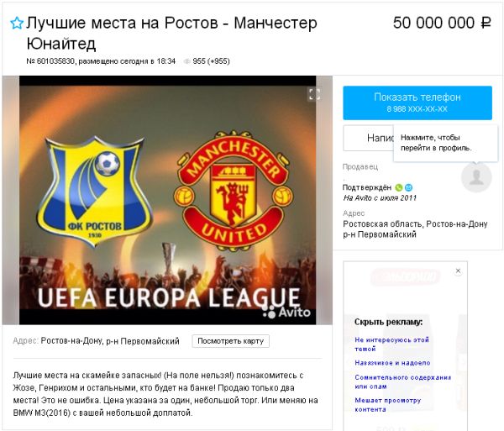Expand photo with fullscreen icon
The image size is (504, 431).
coord(314,94)
